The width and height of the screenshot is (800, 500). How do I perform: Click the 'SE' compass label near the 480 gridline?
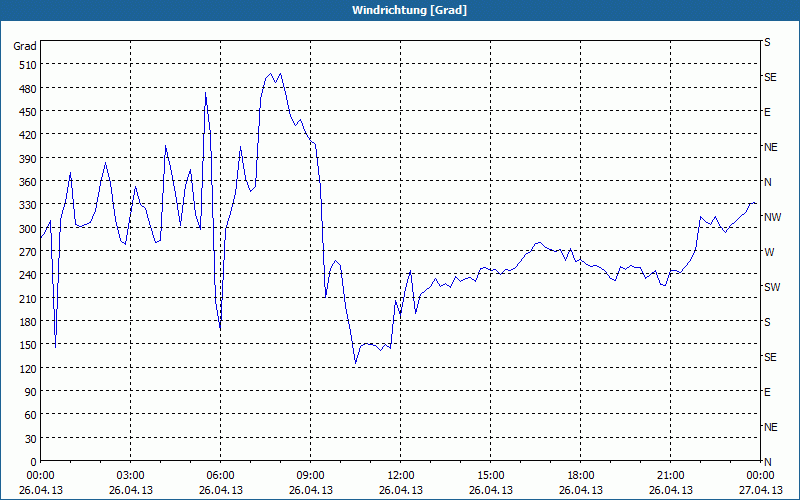coord(770,77)
